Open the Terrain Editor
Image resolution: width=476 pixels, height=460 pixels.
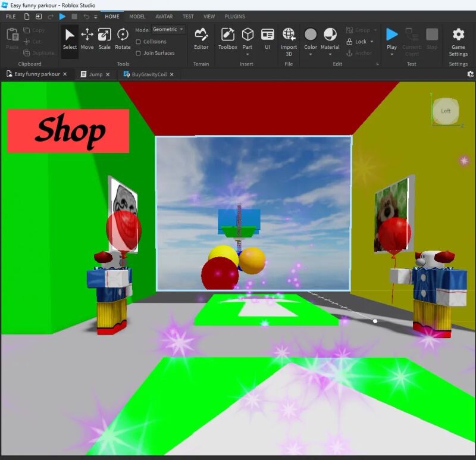tap(201, 39)
